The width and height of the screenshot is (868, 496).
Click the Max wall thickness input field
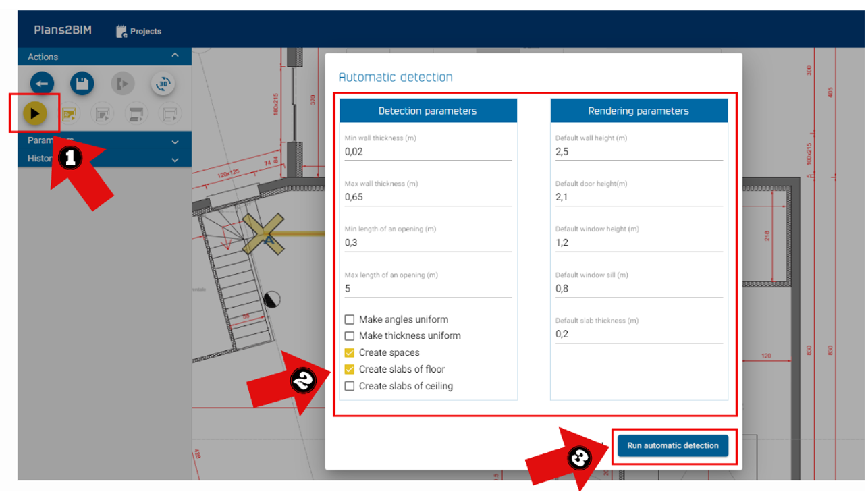[x=428, y=197]
